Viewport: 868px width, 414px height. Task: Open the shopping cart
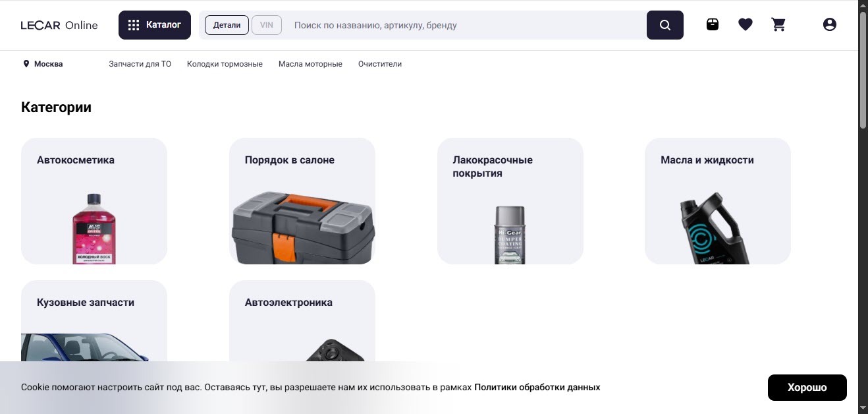778,25
